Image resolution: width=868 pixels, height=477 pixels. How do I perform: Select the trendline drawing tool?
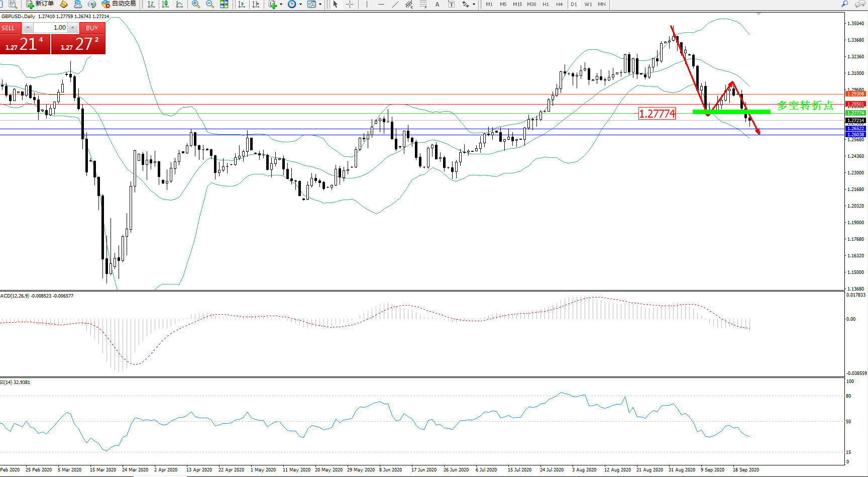395,5
